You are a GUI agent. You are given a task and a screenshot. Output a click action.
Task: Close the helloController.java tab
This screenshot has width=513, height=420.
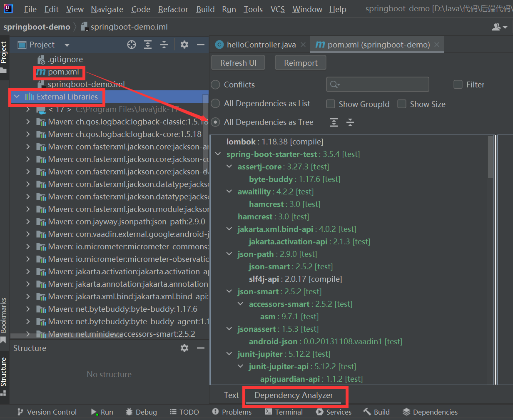pyautogui.click(x=303, y=45)
